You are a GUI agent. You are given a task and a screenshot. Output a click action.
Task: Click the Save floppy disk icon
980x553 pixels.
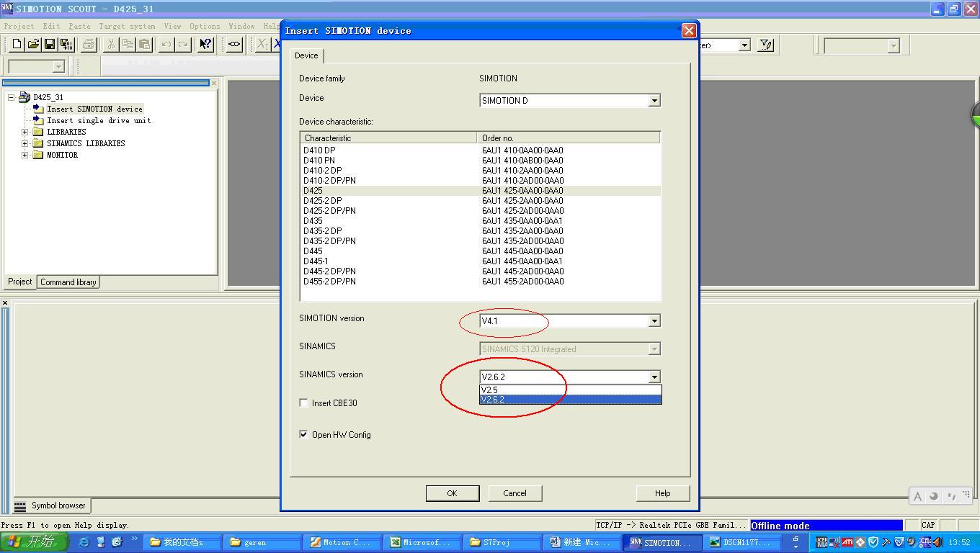click(x=50, y=45)
